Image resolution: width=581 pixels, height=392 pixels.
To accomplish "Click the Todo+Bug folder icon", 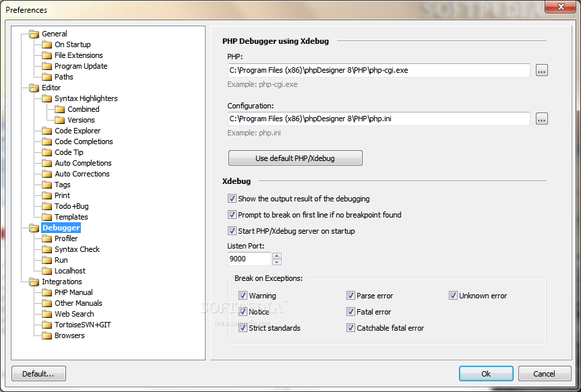I will pyautogui.click(x=47, y=206).
